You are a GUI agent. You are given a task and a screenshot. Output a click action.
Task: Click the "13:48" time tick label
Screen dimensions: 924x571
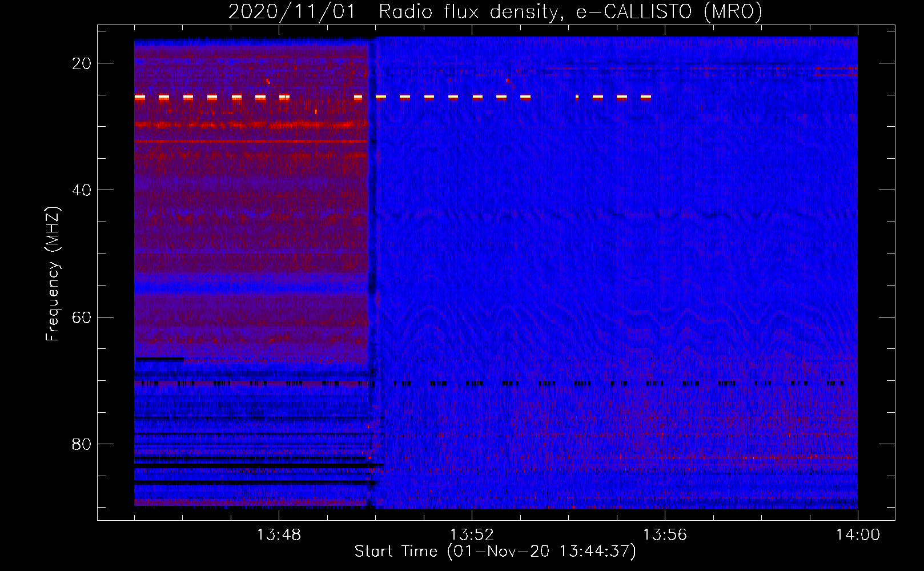(279, 535)
